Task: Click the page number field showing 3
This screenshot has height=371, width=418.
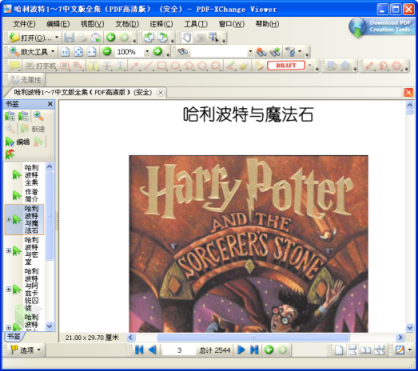Action: (179, 350)
